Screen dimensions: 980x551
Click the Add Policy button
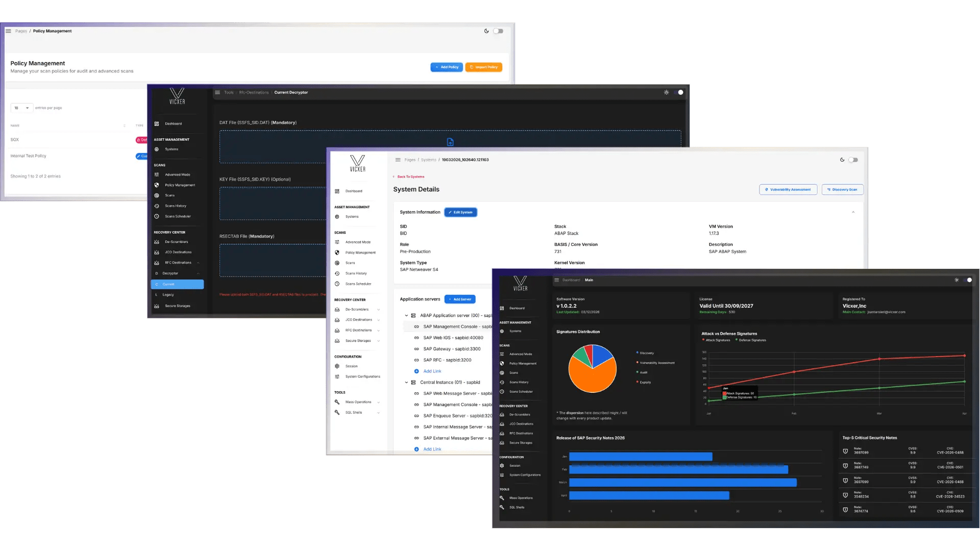[447, 67]
